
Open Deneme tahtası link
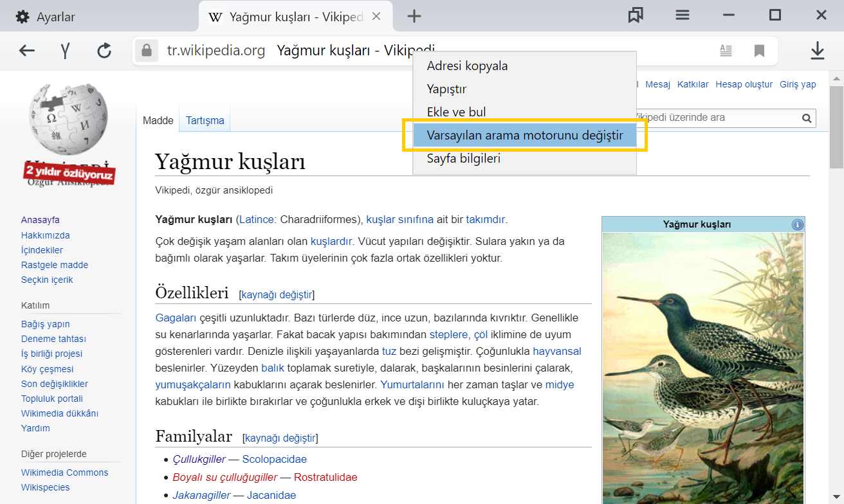[53, 339]
